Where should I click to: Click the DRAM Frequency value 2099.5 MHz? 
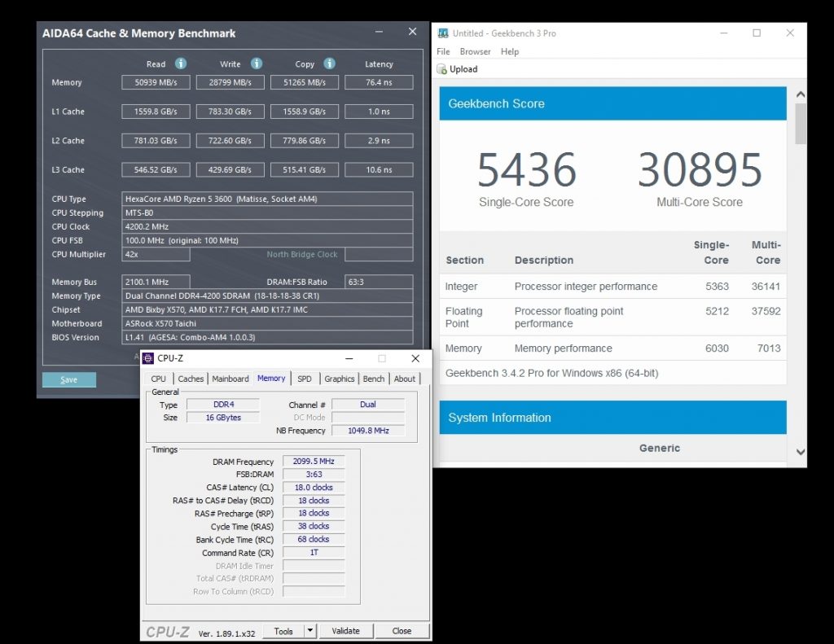314,461
